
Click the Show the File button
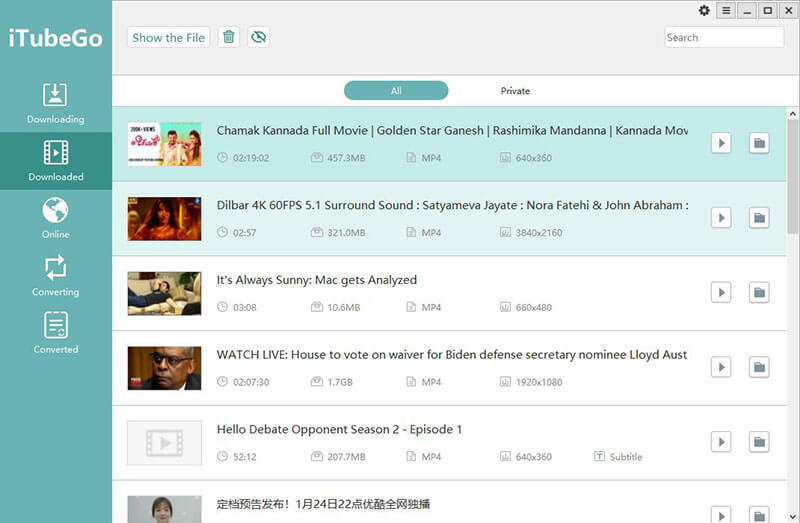[x=168, y=37]
